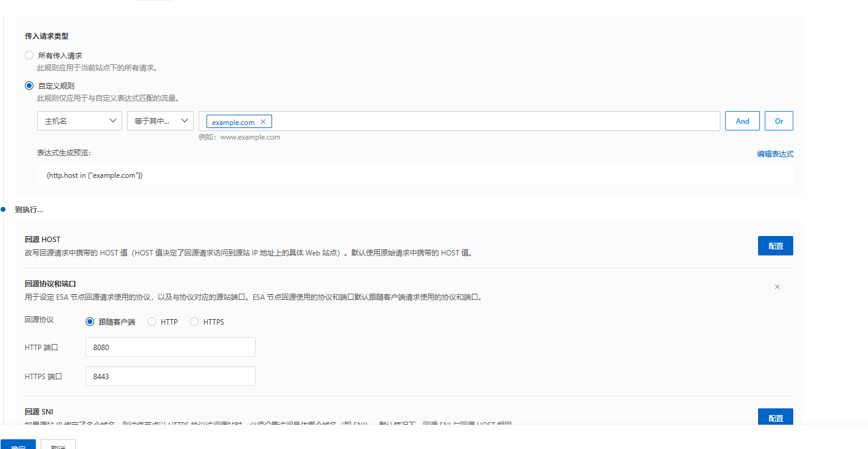This screenshot has height=449, width=868.
Task: Click the 则执行... step label
Action: click(29, 210)
